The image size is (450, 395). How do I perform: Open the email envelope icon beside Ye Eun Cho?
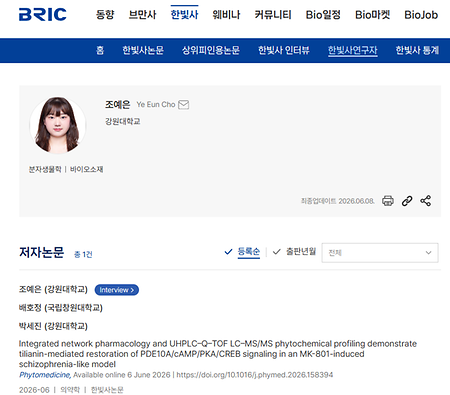pyautogui.click(x=184, y=105)
